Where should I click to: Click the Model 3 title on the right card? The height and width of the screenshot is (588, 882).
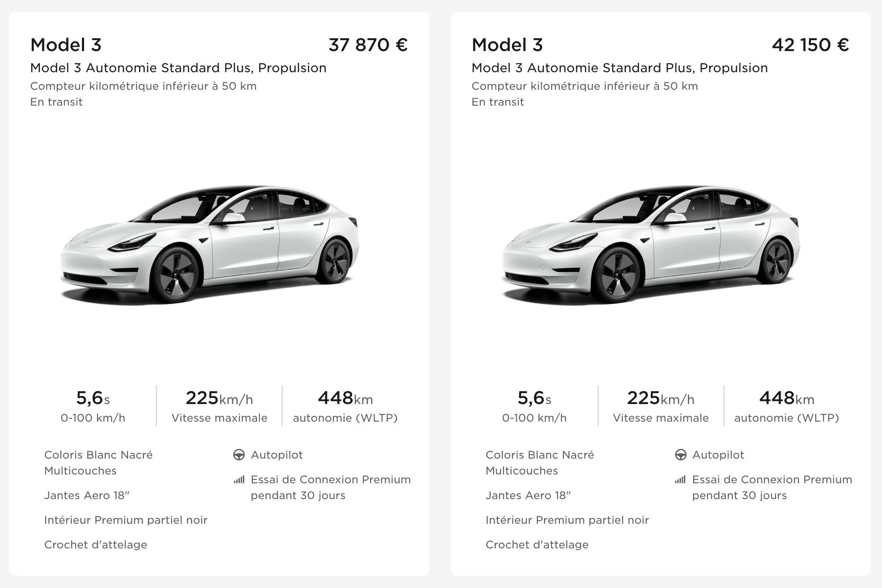point(507,45)
